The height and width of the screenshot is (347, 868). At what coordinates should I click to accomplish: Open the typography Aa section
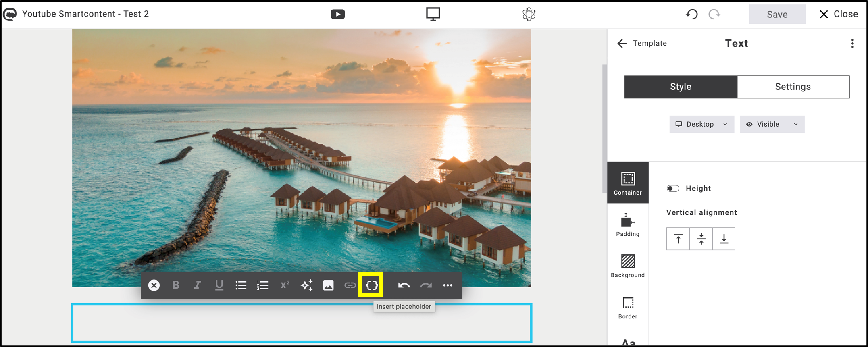tap(628, 343)
